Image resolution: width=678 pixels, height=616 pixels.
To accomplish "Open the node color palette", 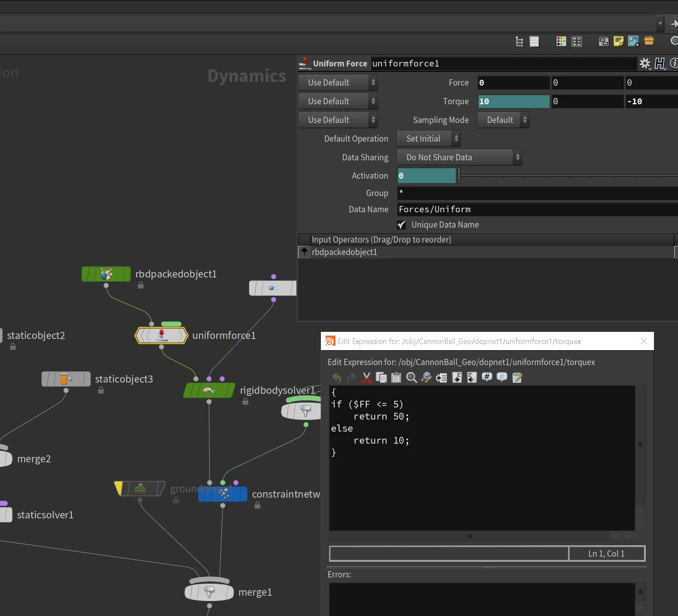I will (561, 42).
